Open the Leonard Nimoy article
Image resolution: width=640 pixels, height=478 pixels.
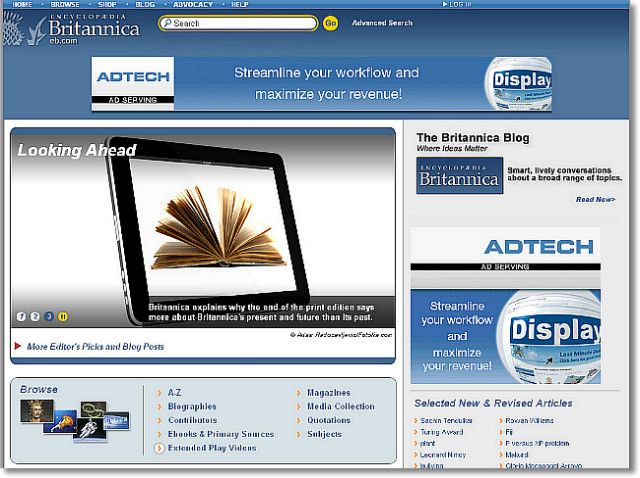(443, 455)
